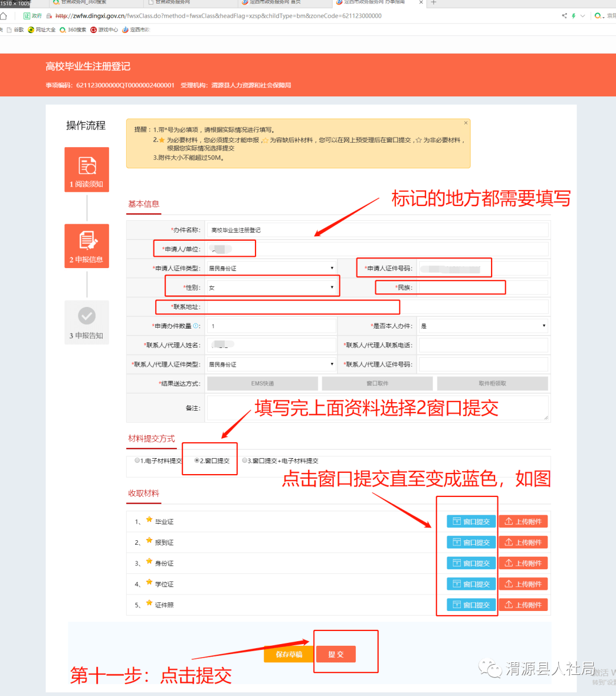Click the 联系人/代理人联系电话 input field
The height and width of the screenshot is (696, 616).
[483, 345]
